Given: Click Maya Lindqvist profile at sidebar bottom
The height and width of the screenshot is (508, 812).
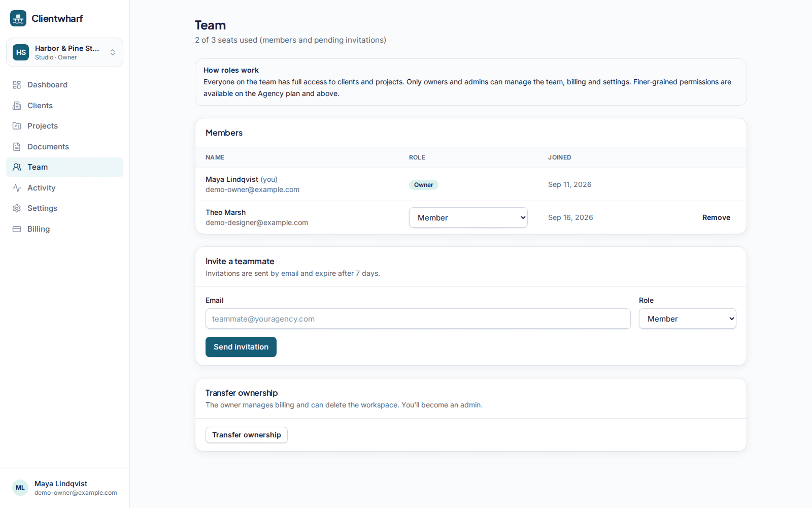Looking at the screenshot, I should 64,488.
